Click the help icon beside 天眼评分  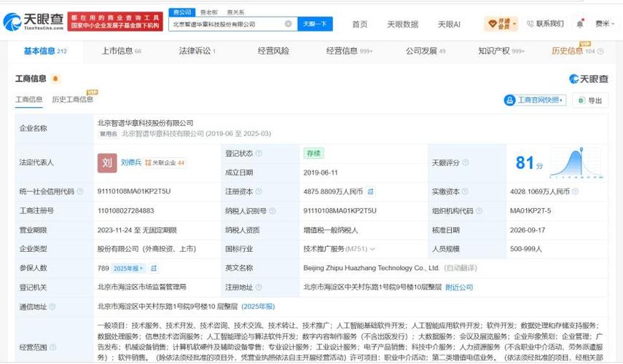(466, 163)
